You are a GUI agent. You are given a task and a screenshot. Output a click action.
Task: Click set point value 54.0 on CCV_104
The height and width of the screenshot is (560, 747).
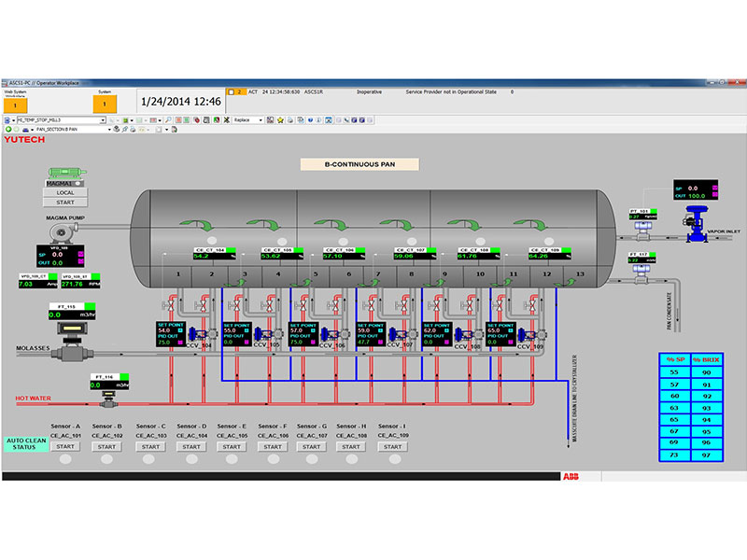coord(164,330)
